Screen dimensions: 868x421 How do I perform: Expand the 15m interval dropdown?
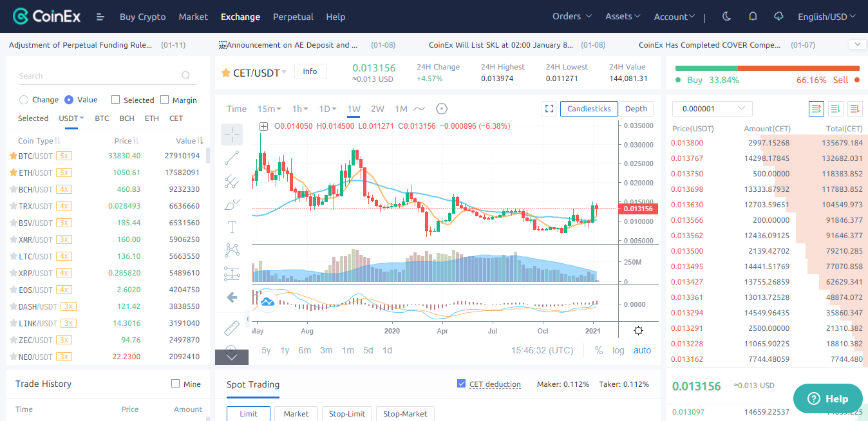pyautogui.click(x=269, y=109)
